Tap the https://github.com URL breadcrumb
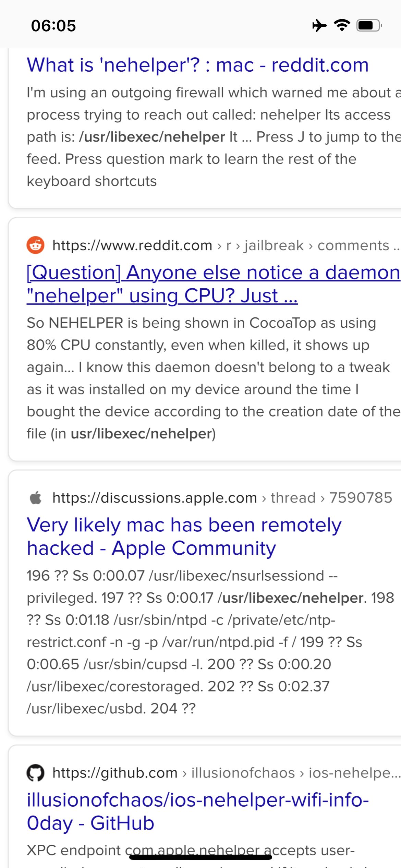This screenshot has width=401, height=868. coord(115,773)
